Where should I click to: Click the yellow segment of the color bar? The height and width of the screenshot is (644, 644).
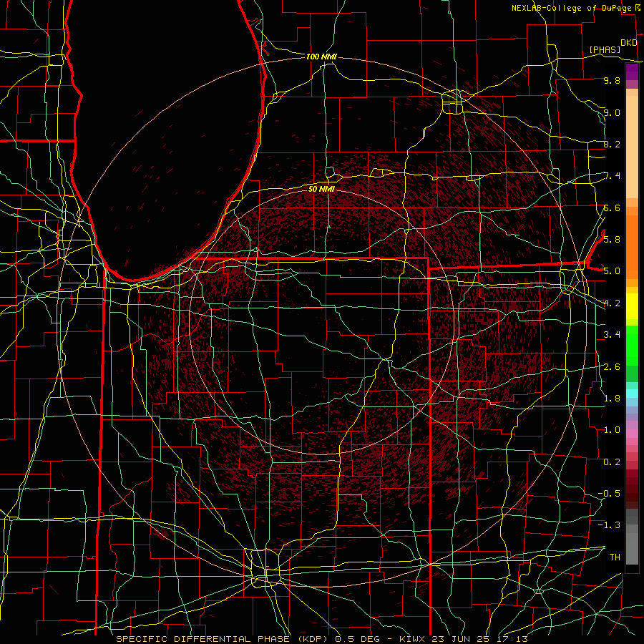click(x=632, y=306)
